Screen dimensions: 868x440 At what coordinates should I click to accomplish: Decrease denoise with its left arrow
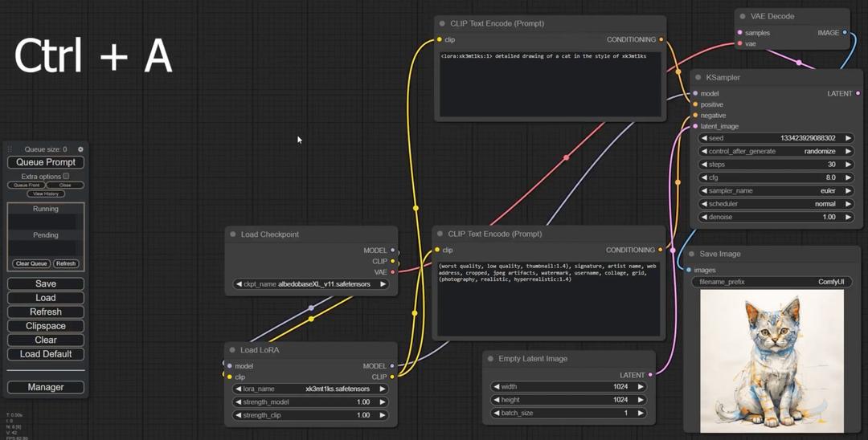(x=704, y=218)
